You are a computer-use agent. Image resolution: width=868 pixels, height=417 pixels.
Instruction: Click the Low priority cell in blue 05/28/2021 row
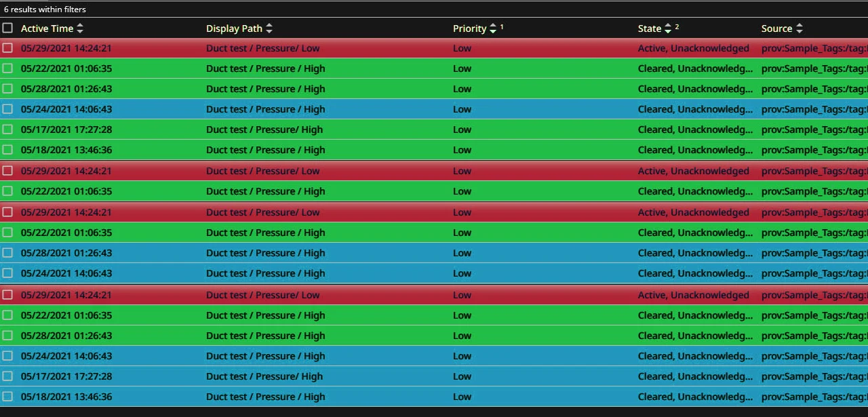tap(462, 253)
